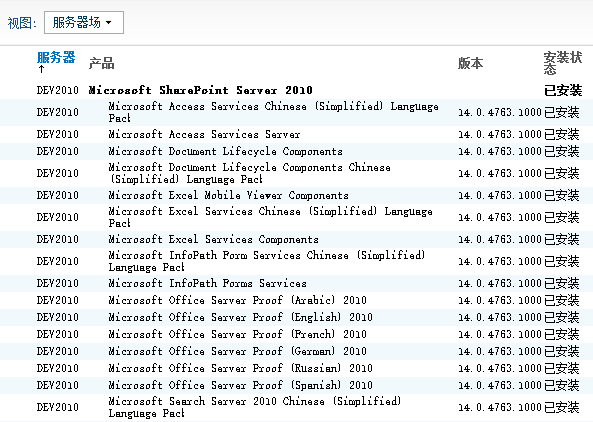Click the sort ascending arrow under 服务器

[41, 69]
